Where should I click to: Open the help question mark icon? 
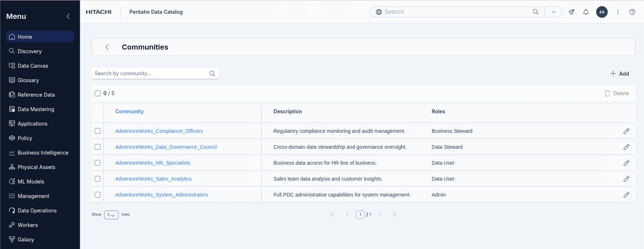pos(632,12)
